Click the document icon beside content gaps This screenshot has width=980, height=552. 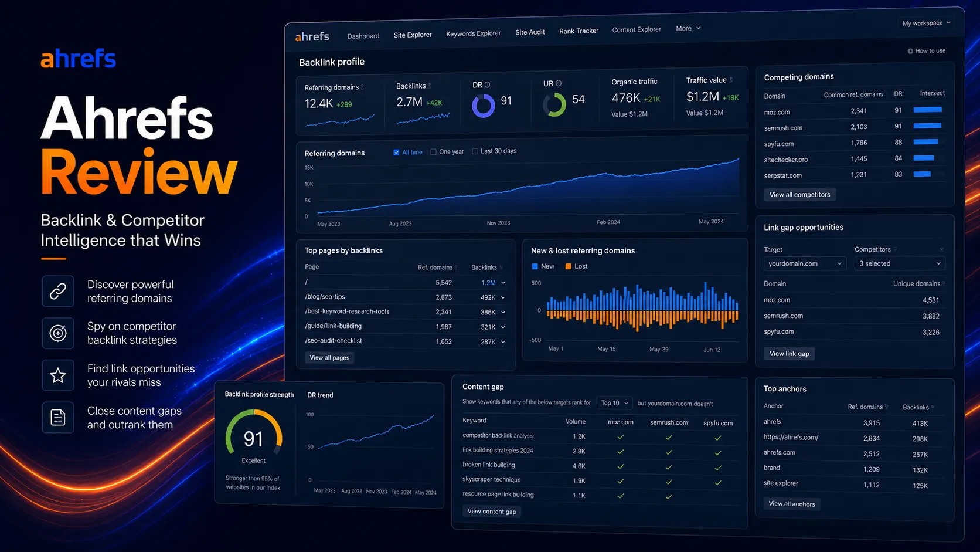click(58, 418)
